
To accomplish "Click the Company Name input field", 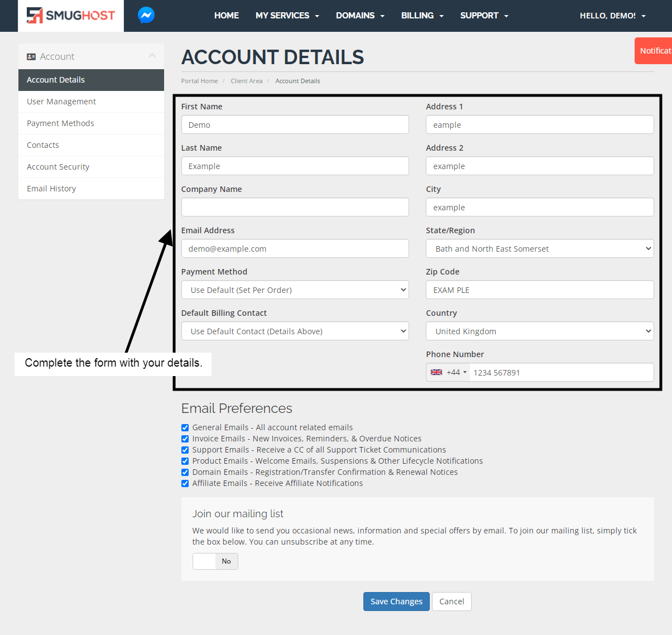I will click(295, 208).
